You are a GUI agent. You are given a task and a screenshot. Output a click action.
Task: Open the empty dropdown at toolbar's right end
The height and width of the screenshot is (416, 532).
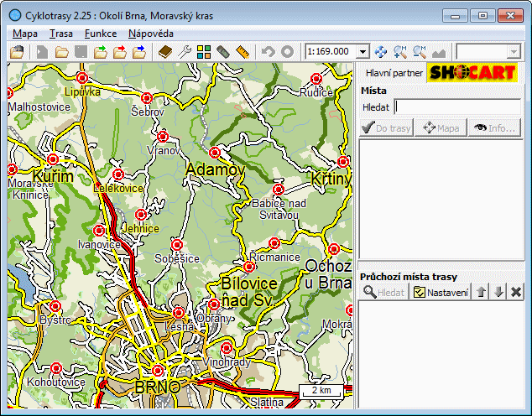[x=514, y=52]
